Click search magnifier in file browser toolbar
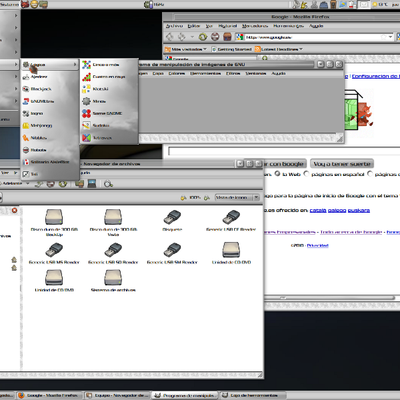The width and height of the screenshot is (400, 400). coord(108,184)
